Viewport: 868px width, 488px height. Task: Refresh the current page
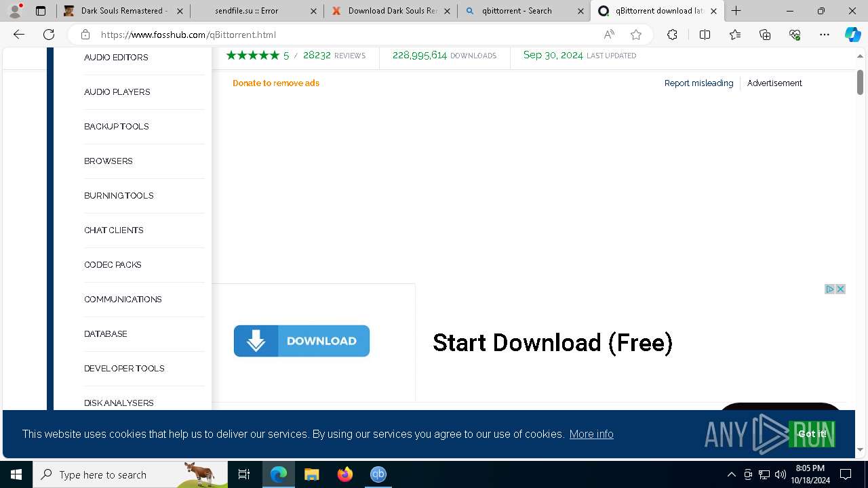(x=49, y=35)
